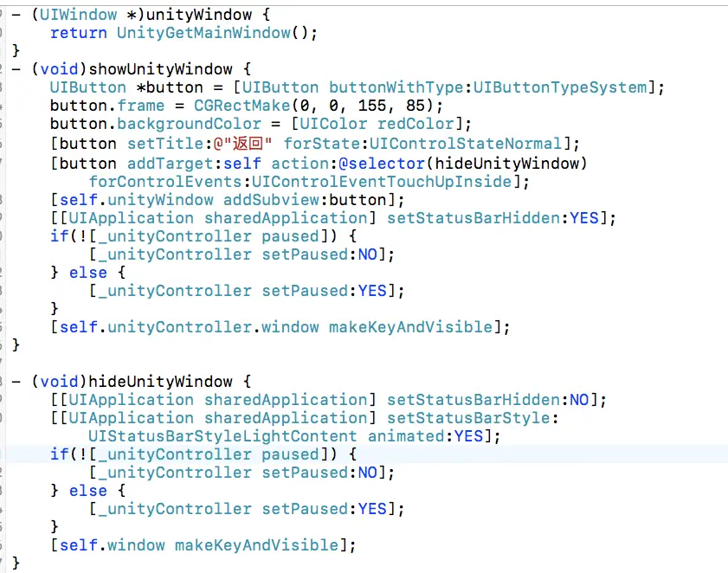Click animated:YES text
728x573 pixels.
pyautogui.click(x=425, y=436)
